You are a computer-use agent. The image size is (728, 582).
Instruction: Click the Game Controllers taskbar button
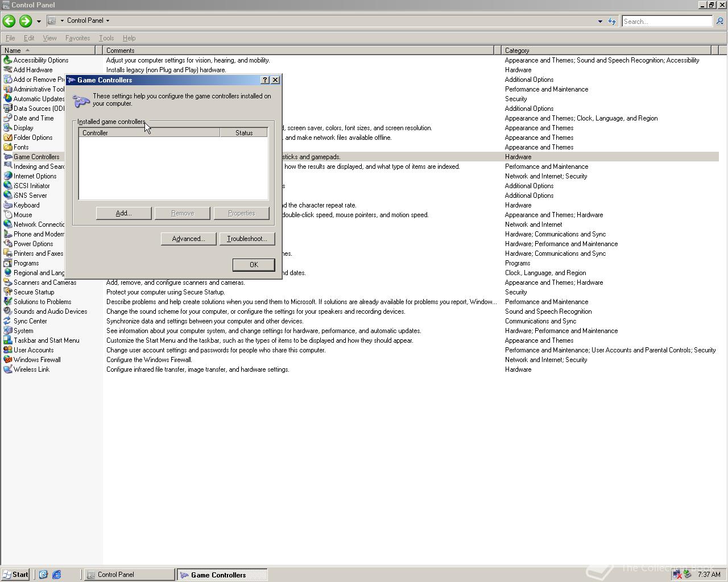point(222,575)
